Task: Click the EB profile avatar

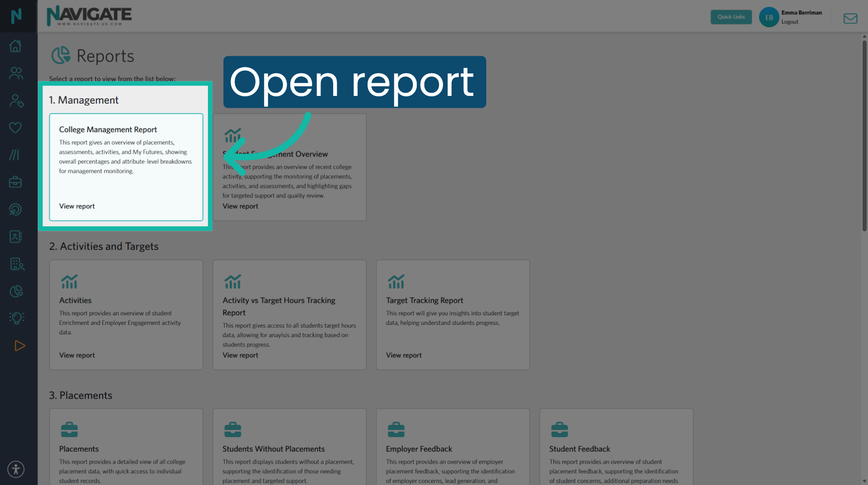Action: (769, 17)
